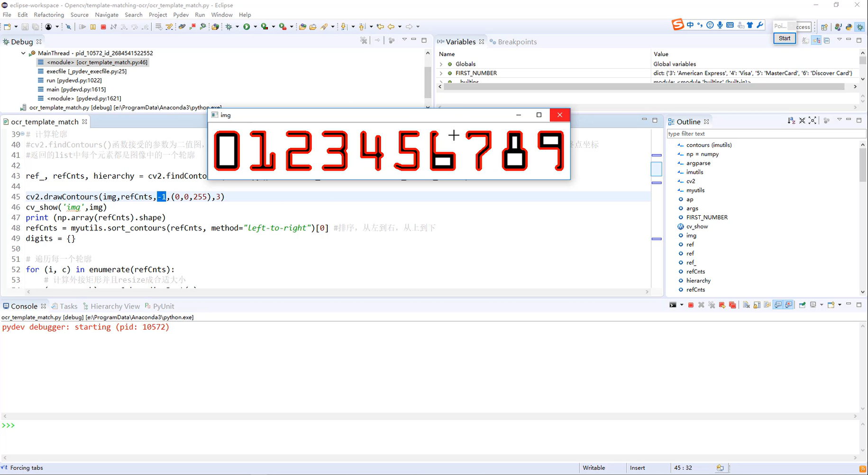Click the back arrow navigation icon
Viewport: 868px width, 475px height.
391,27
